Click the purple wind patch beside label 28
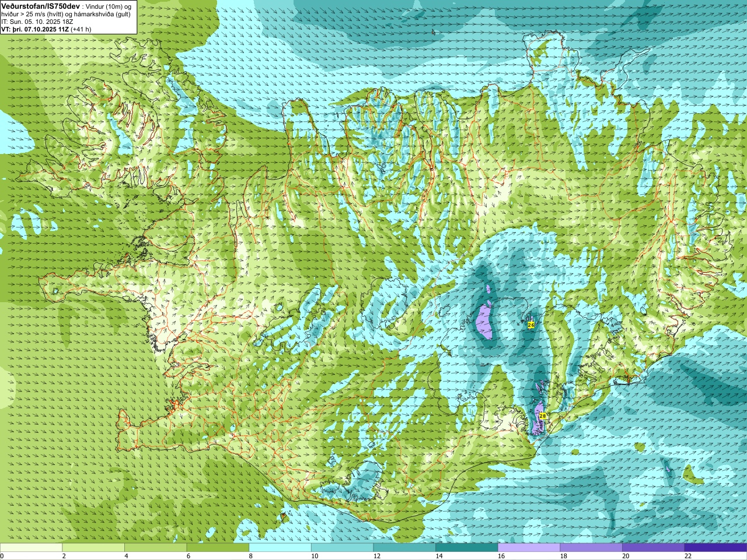This screenshot has width=747, height=560. pos(537,419)
